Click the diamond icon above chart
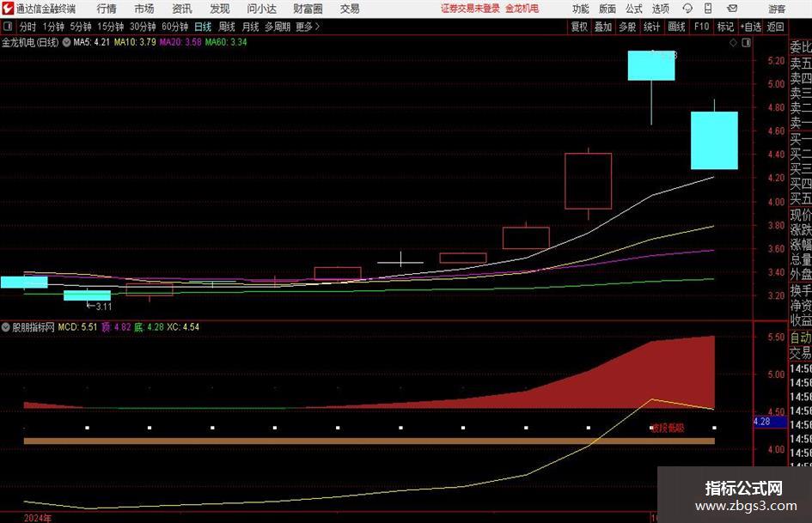Image resolution: width=812 pixels, height=523 pixels. tap(733, 43)
